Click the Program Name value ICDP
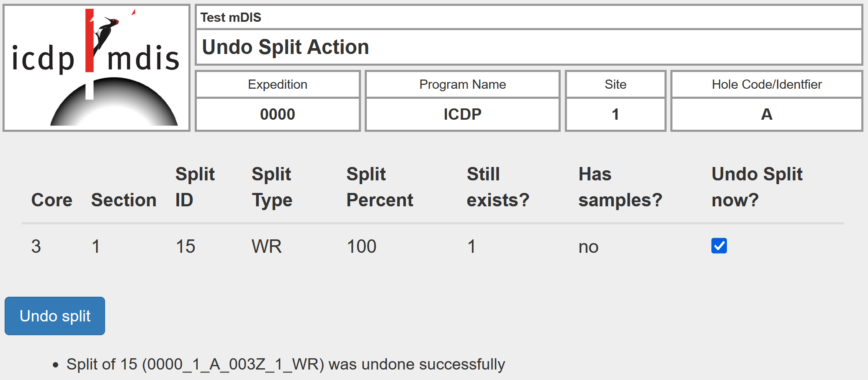Image resolution: width=868 pixels, height=380 pixels. click(462, 114)
